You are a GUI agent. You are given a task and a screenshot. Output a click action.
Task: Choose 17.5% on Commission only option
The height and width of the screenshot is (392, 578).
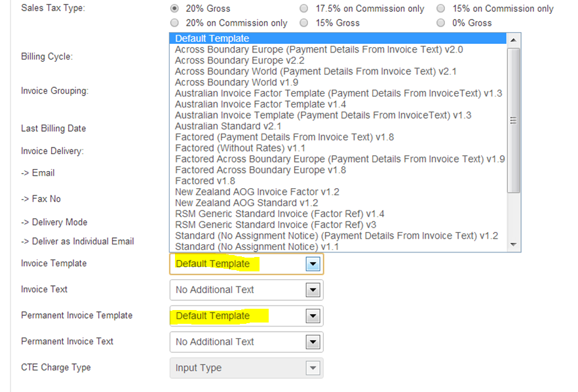(304, 8)
